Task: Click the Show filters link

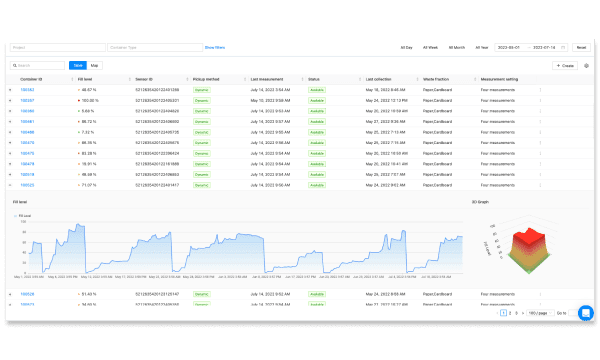Action: point(215,47)
